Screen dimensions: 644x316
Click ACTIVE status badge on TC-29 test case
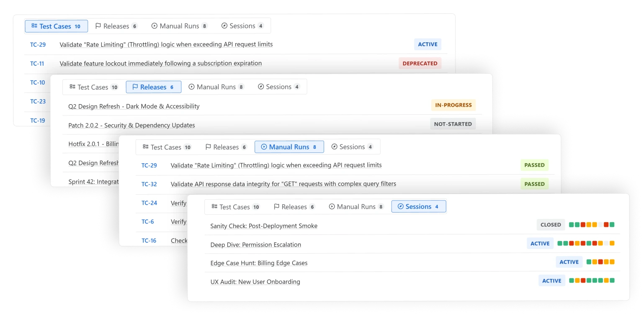tap(428, 44)
